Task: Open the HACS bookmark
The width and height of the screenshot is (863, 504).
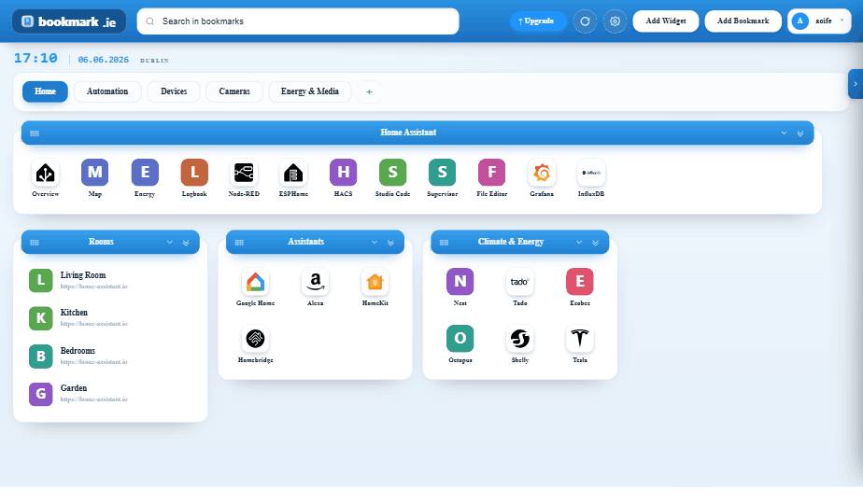Action: (343, 173)
